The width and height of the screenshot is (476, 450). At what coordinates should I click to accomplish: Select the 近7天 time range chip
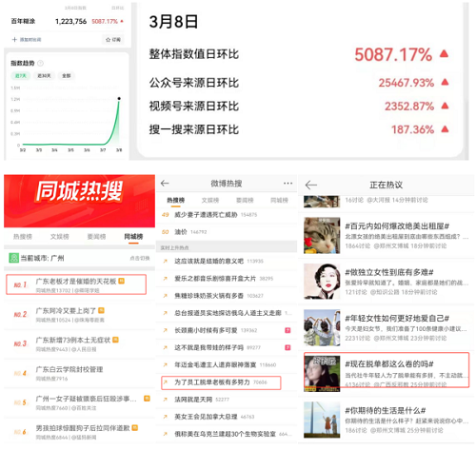pyautogui.click(x=21, y=76)
